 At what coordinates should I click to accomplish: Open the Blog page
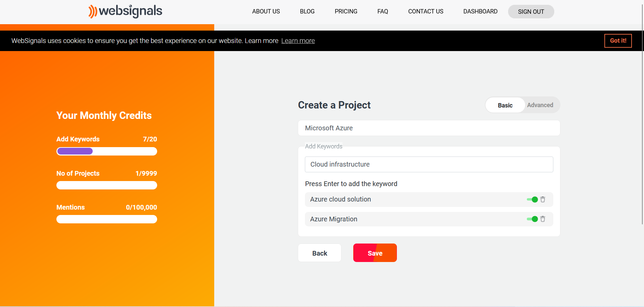307,11
